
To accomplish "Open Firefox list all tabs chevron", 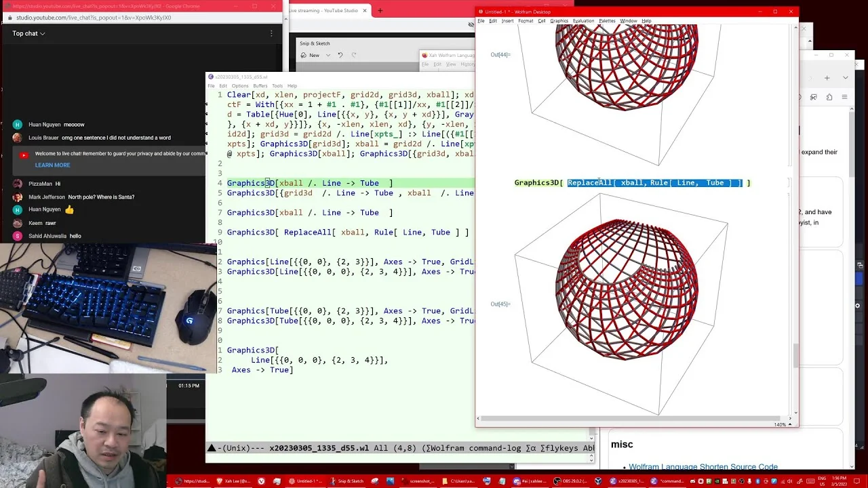I will pyautogui.click(x=845, y=78).
